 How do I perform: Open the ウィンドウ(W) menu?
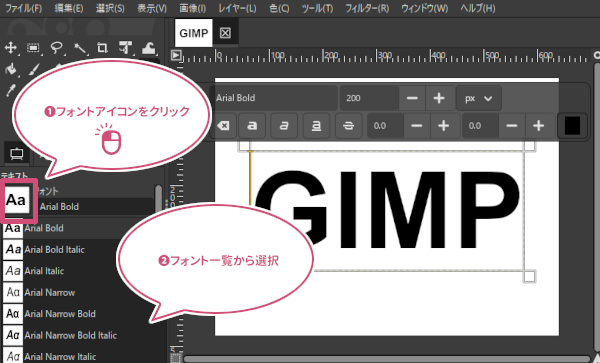(x=424, y=8)
